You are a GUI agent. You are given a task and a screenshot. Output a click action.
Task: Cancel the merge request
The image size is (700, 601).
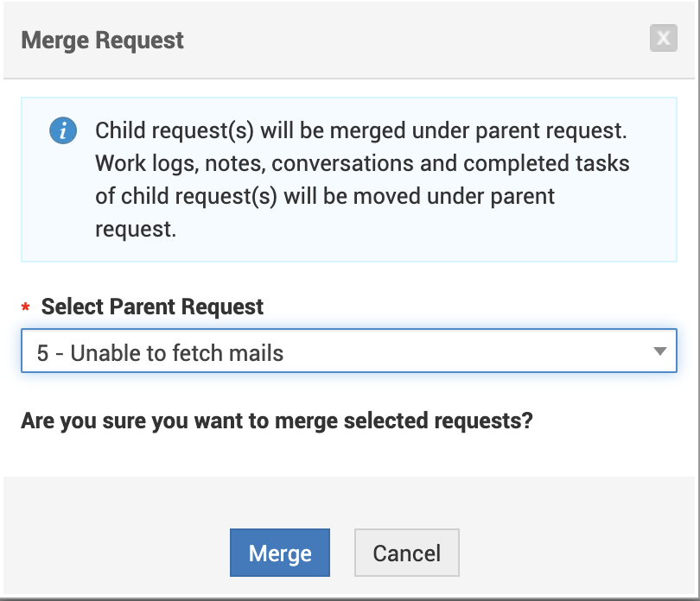point(406,553)
